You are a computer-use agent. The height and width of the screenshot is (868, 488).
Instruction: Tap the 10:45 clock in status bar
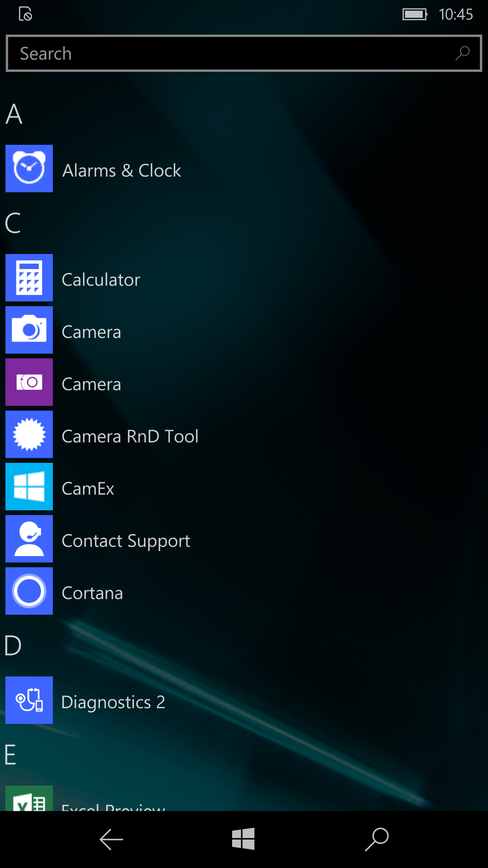[456, 14]
